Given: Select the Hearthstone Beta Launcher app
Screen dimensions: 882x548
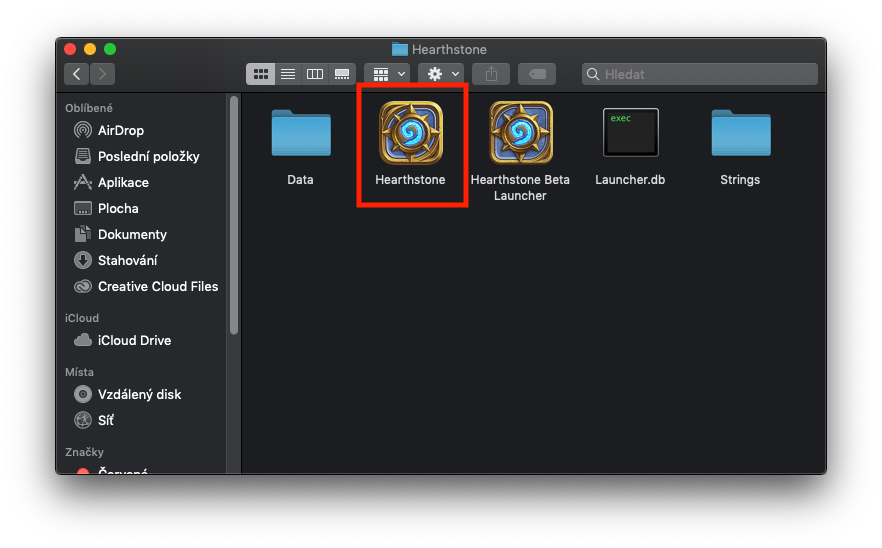Looking at the screenshot, I should coord(521,133).
